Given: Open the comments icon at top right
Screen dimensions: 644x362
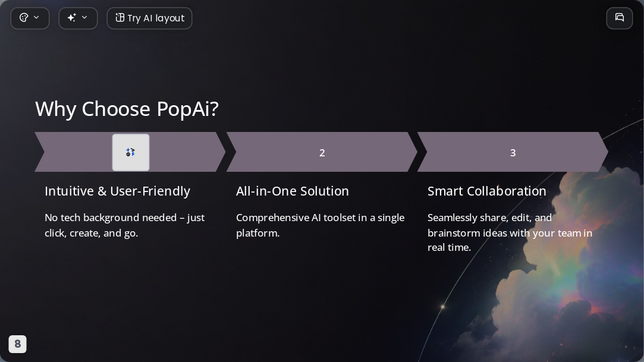Looking at the screenshot, I should click(620, 18).
